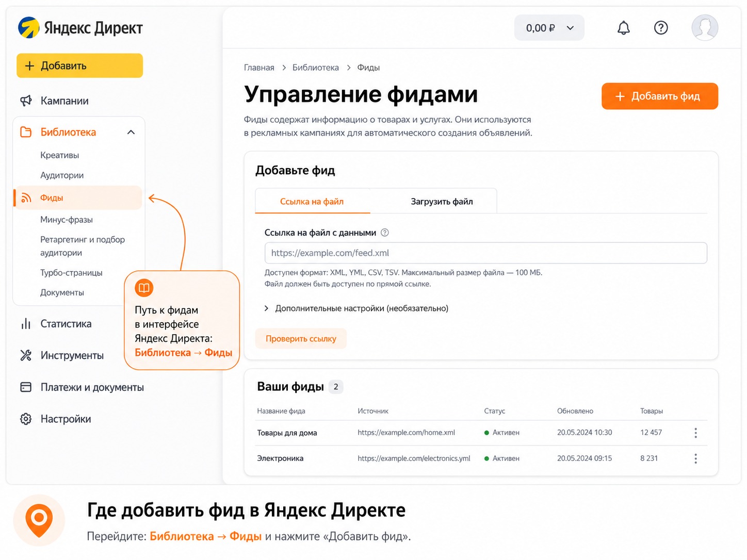Image resolution: width=747 pixels, height=560 pixels.
Task: Open the user profile avatar
Action: 705,28
